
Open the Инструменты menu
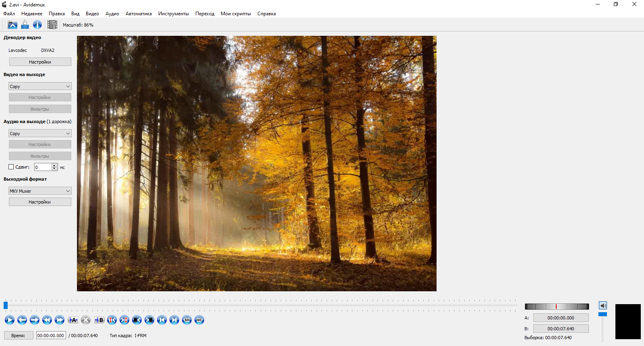173,14
